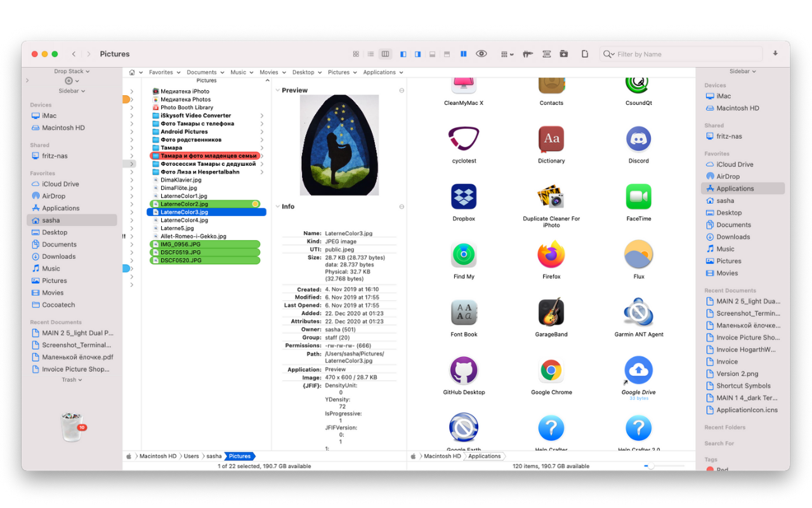
Task: Switch to icon view in toolbar
Action: click(x=356, y=54)
